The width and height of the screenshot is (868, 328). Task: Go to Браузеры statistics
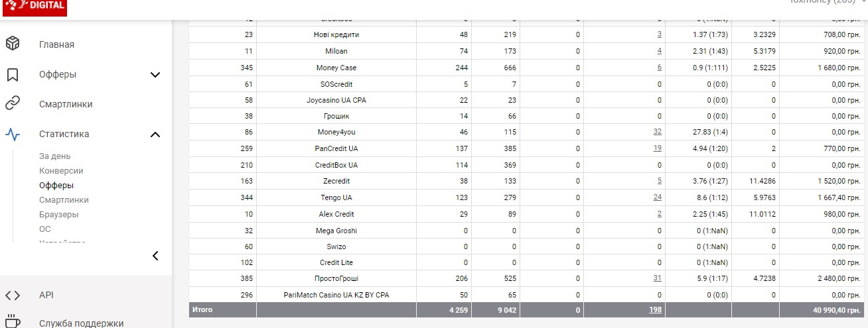click(x=58, y=215)
